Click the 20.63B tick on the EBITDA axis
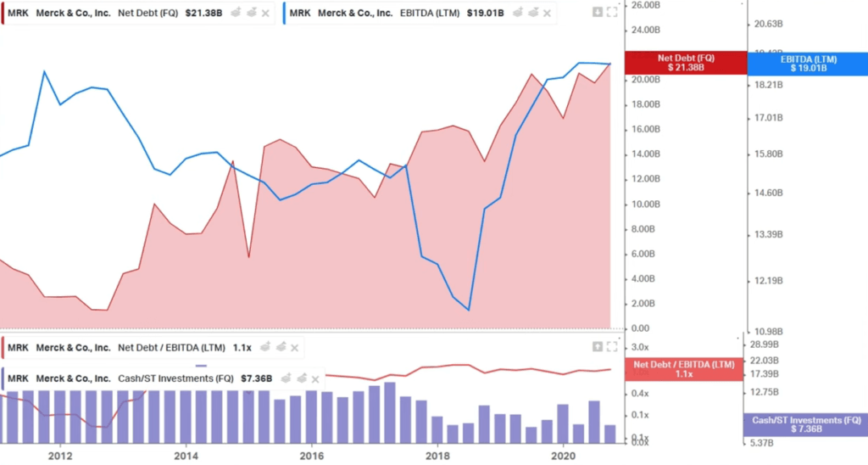This screenshot has height=465, width=868. [768, 24]
